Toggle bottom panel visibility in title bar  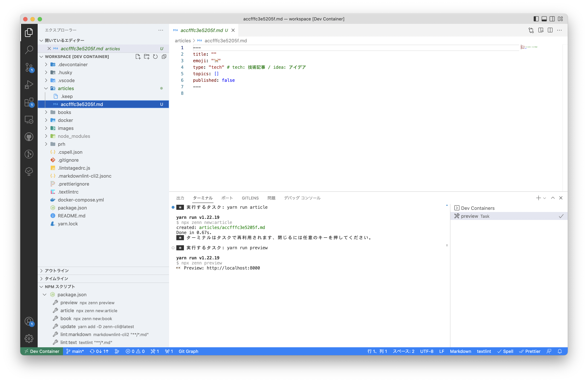pyautogui.click(x=544, y=19)
